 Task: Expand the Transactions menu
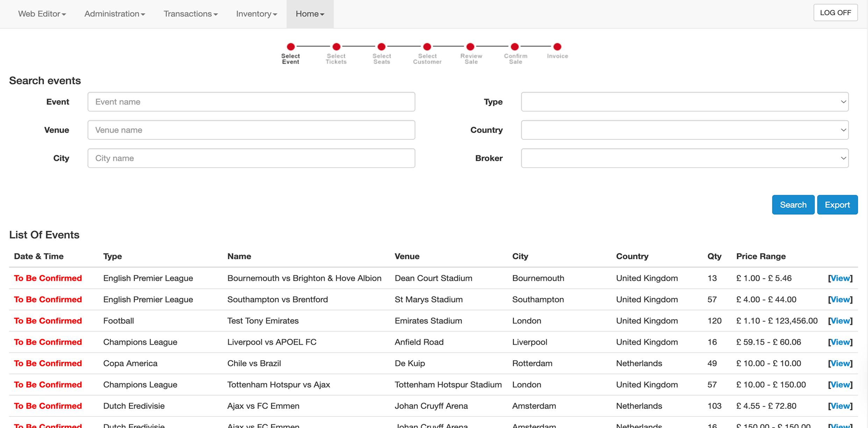(x=191, y=14)
